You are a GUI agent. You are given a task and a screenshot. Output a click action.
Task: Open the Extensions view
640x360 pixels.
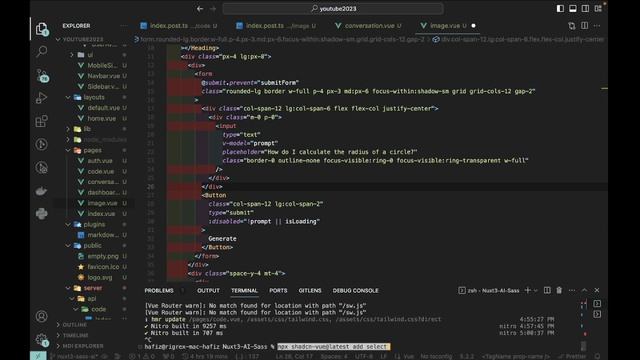41,121
